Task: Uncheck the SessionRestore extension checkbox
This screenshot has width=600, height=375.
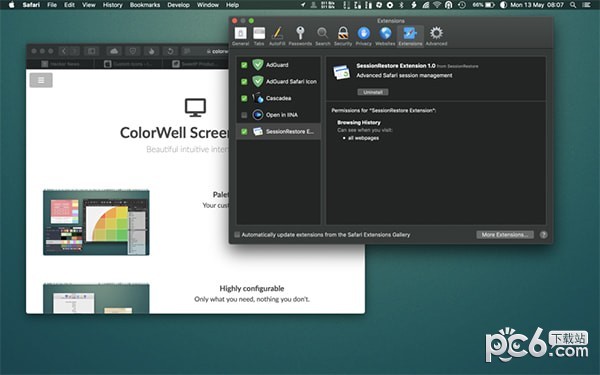Action: 244,132
